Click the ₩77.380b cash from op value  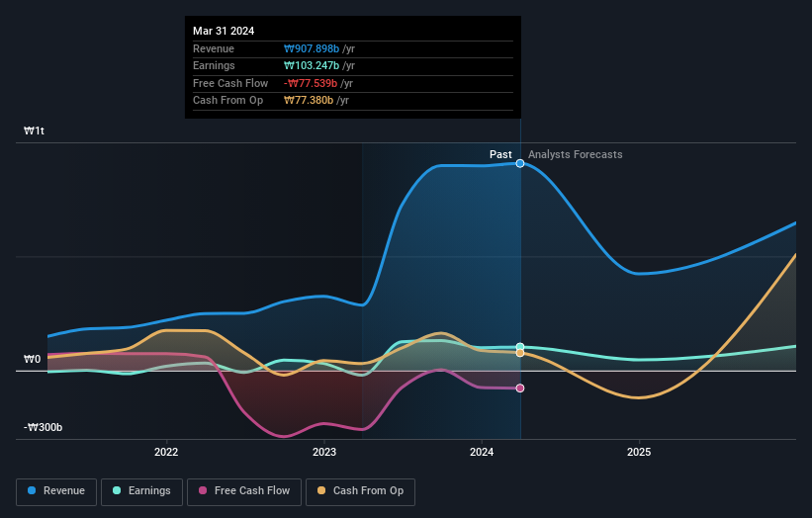coord(309,101)
